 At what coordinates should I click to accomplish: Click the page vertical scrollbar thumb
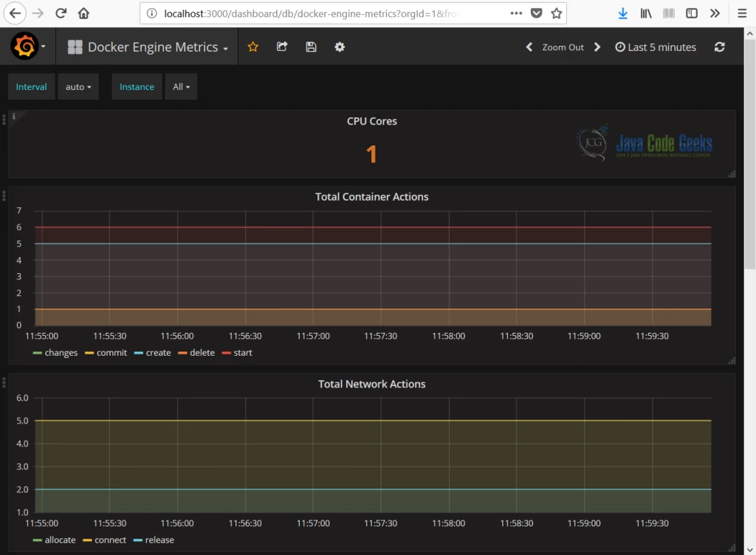pos(750,154)
